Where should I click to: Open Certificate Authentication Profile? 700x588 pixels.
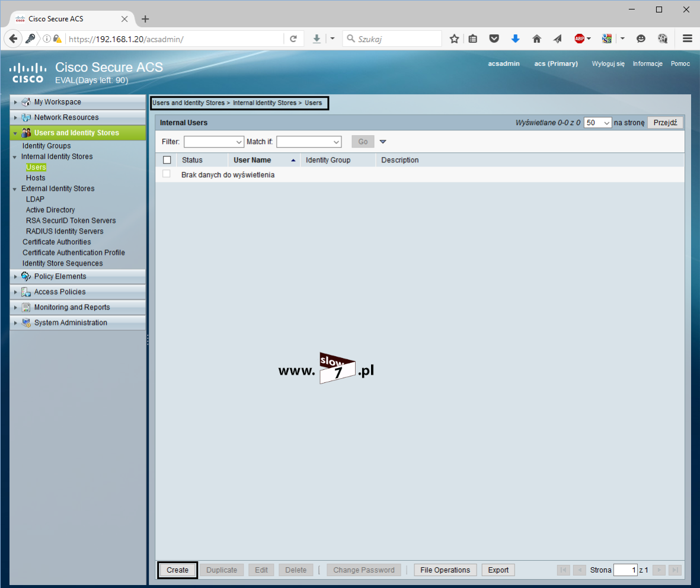pos(73,253)
